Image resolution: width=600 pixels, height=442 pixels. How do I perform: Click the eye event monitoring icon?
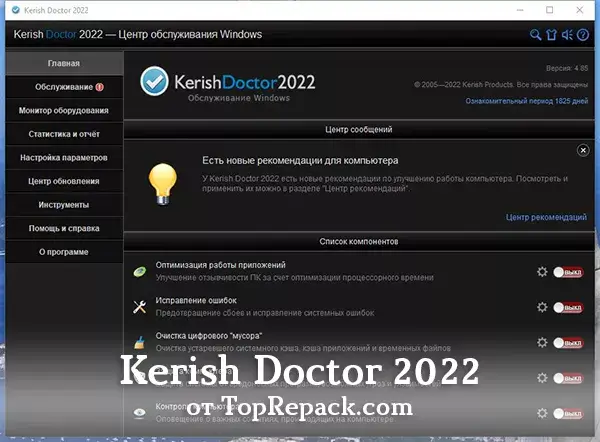140,413
